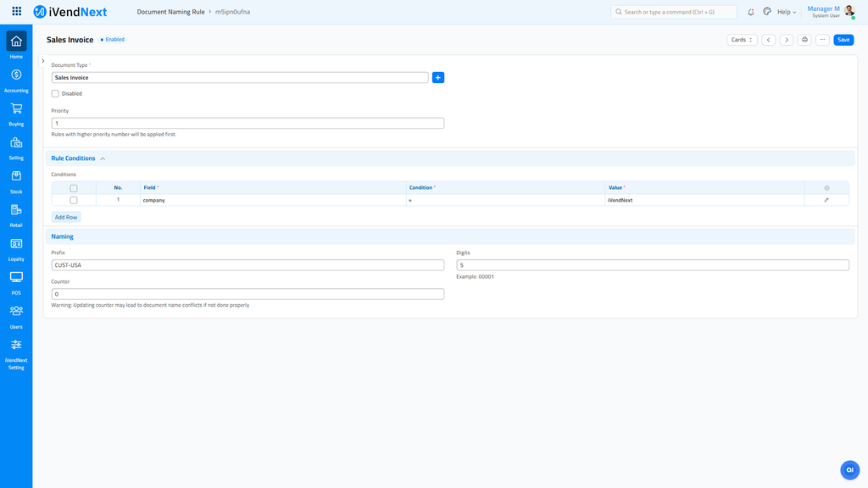Image resolution: width=868 pixels, height=488 pixels.
Task: Enable the Disabled checkbox
Action: [55, 93]
